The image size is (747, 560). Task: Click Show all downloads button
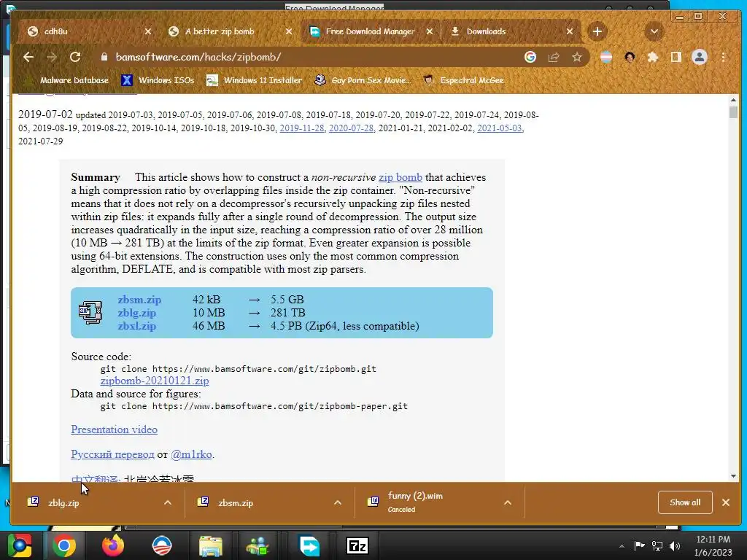click(x=685, y=502)
